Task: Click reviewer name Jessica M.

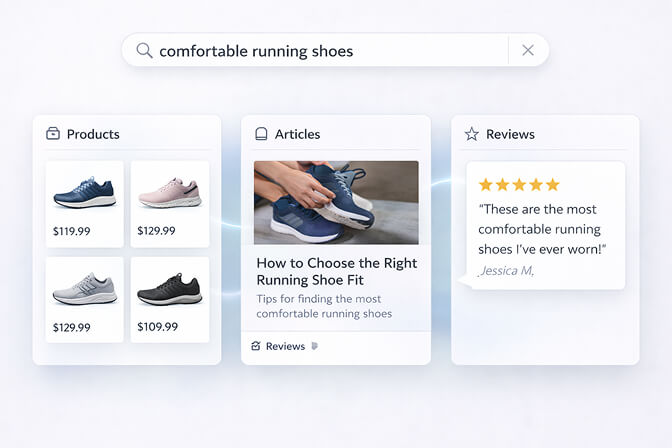Action: [506, 271]
